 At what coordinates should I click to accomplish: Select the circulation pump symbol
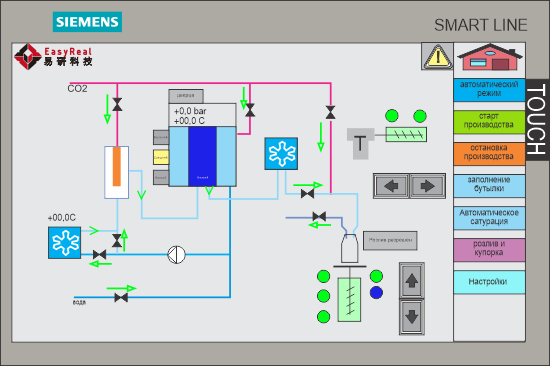[x=176, y=254]
